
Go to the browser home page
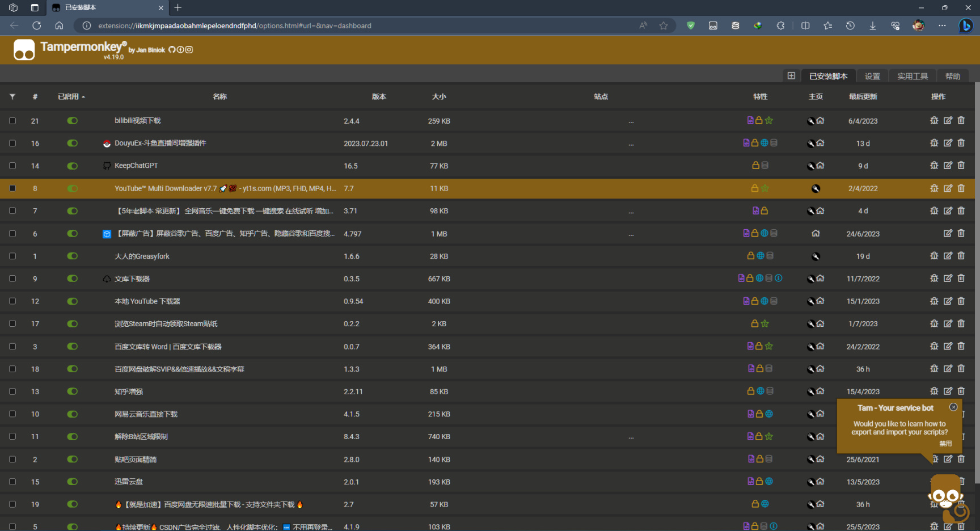coord(59,26)
